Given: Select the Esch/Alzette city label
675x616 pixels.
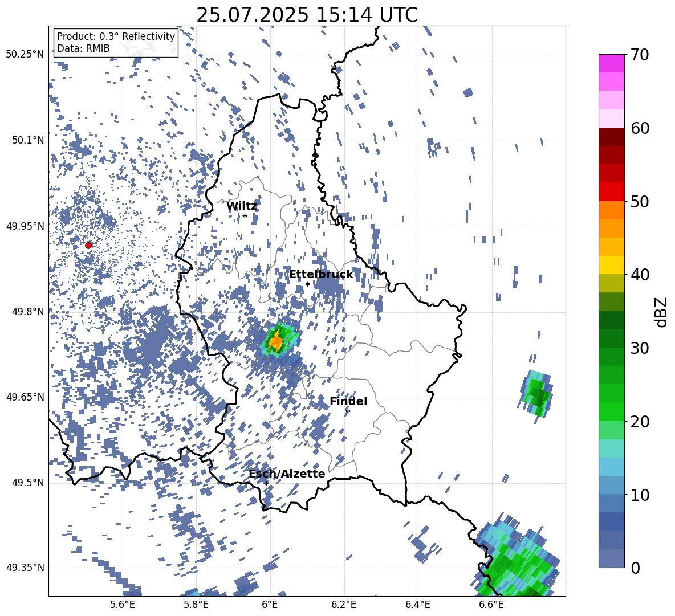Looking at the screenshot, I should coord(287,474).
